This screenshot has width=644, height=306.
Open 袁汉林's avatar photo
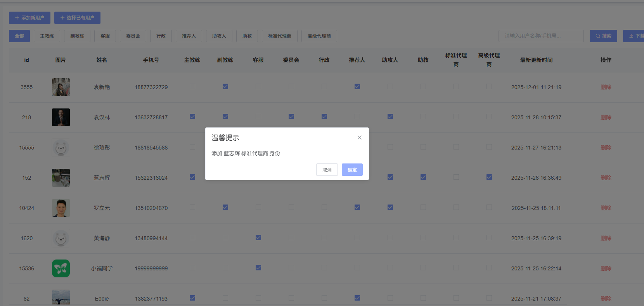pyautogui.click(x=61, y=117)
